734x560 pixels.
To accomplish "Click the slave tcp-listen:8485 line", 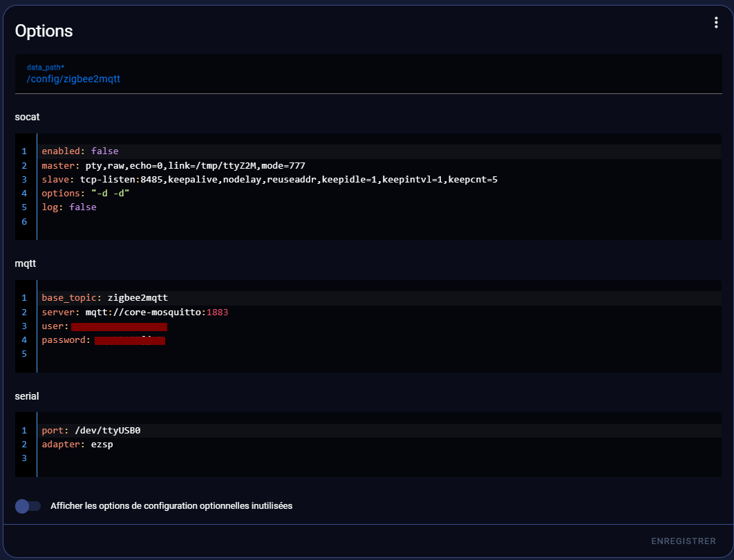I will coord(379,179).
